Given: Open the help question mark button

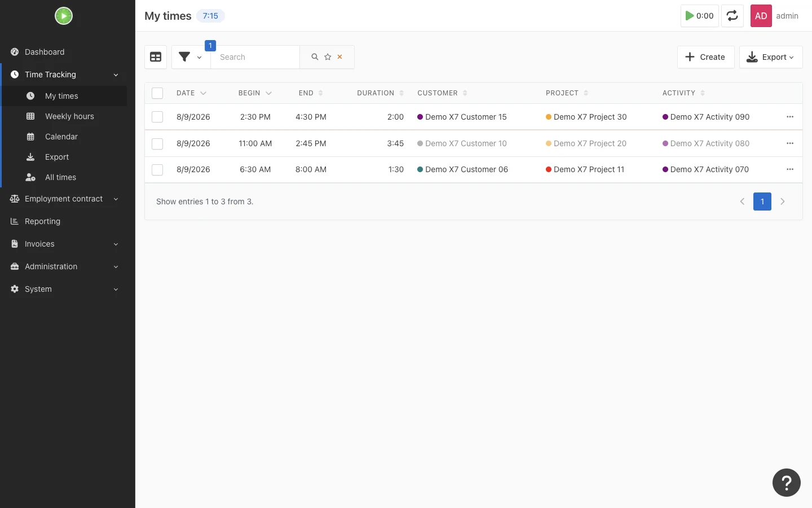Looking at the screenshot, I should 787,483.
